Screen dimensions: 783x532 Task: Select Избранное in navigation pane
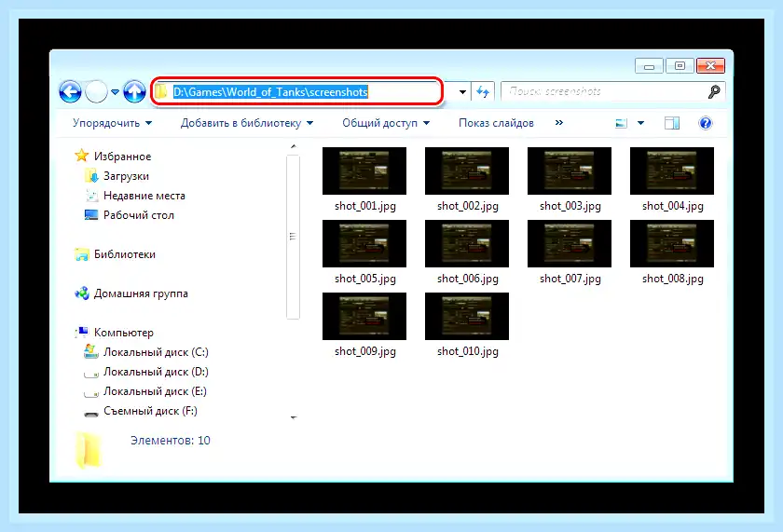tap(122, 157)
